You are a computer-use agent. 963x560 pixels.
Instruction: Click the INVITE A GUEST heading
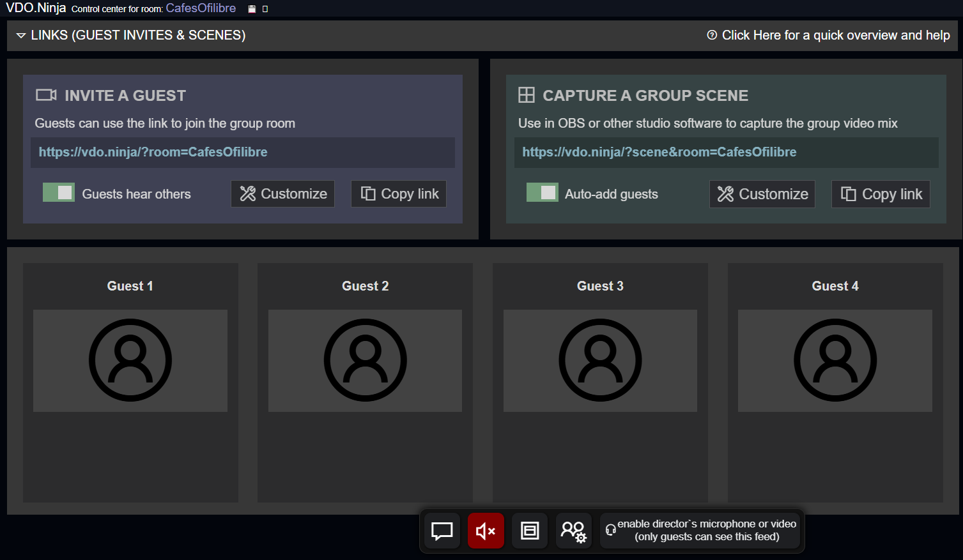[125, 96]
